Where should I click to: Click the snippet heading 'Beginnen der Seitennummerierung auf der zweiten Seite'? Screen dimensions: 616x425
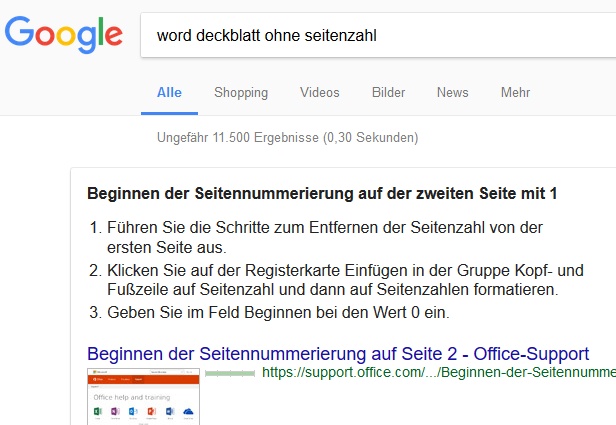(x=322, y=194)
